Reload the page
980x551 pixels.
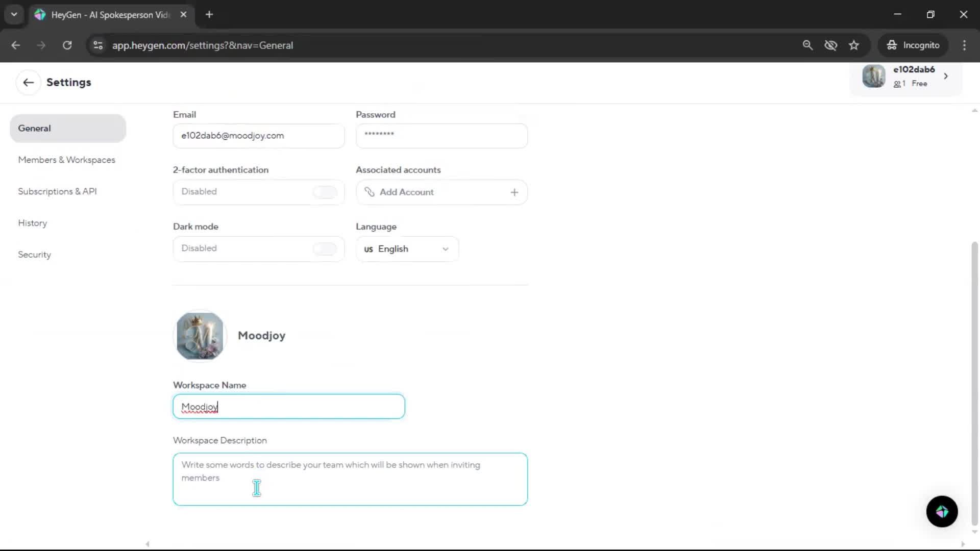click(67, 45)
